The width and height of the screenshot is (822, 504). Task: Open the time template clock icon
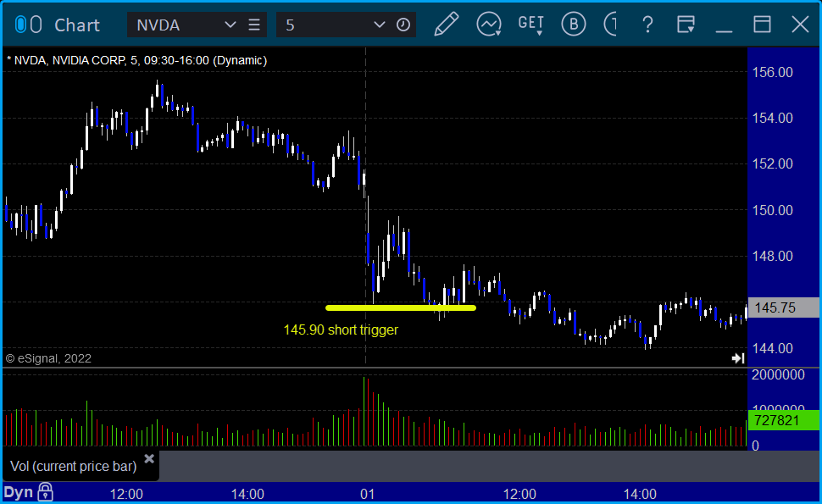(x=403, y=25)
